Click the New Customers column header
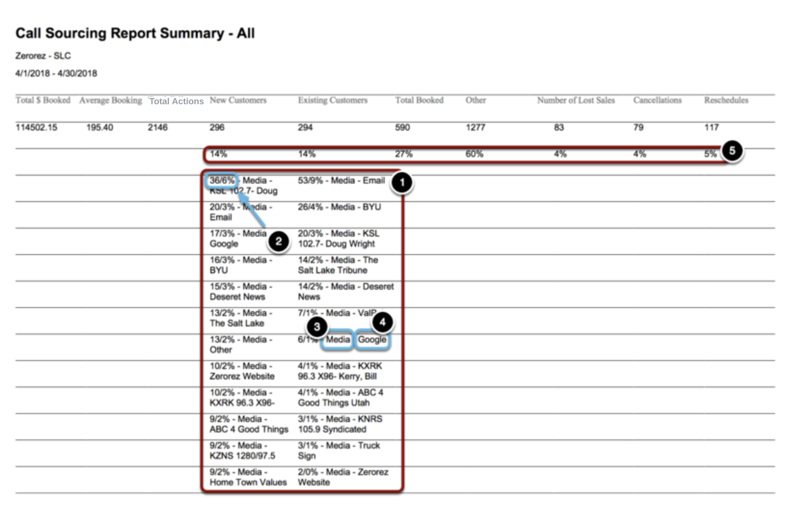The image size is (812, 518). (x=238, y=100)
